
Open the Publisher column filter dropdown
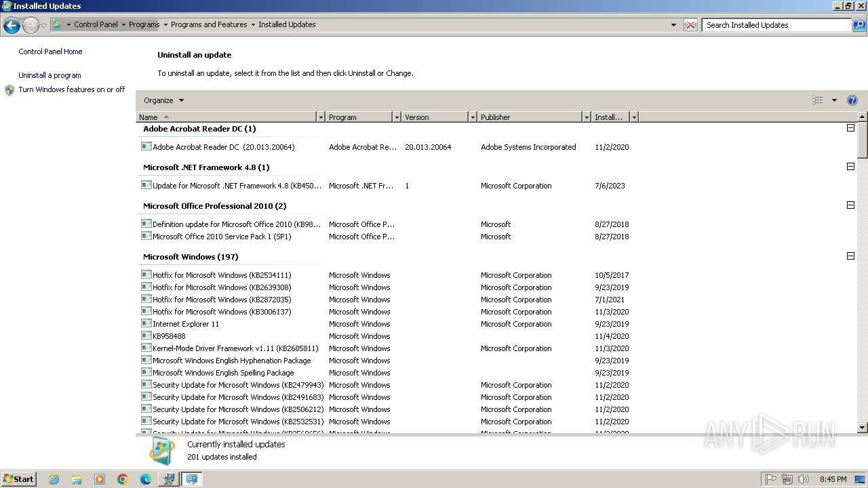pos(587,117)
